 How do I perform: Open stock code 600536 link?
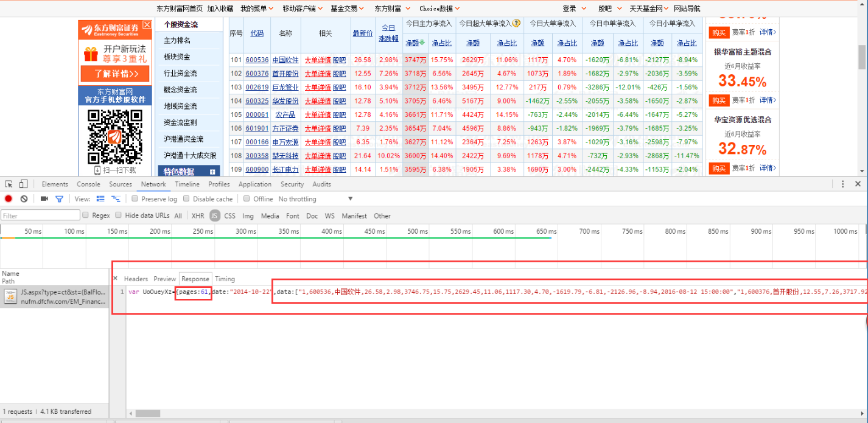(257, 60)
